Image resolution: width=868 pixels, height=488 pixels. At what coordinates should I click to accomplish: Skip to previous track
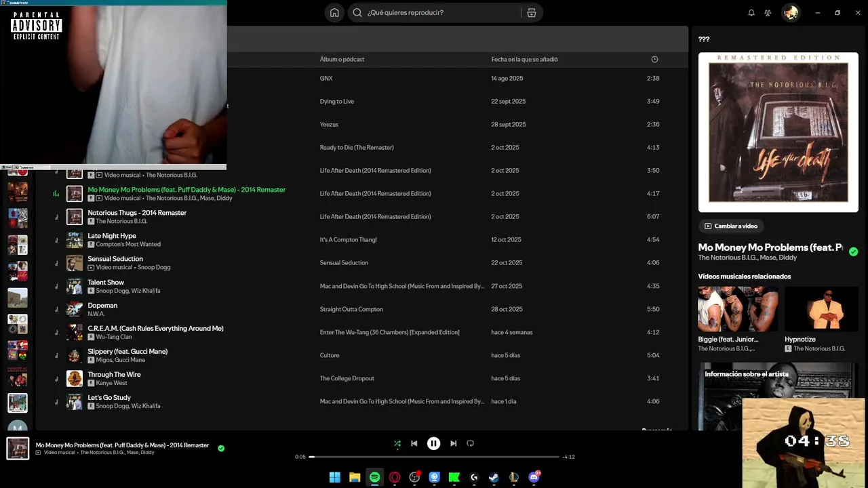(x=414, y=443)
